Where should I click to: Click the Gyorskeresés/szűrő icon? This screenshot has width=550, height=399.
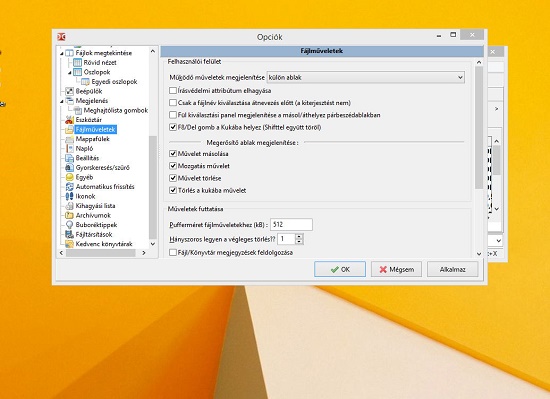tap(69, 168)
